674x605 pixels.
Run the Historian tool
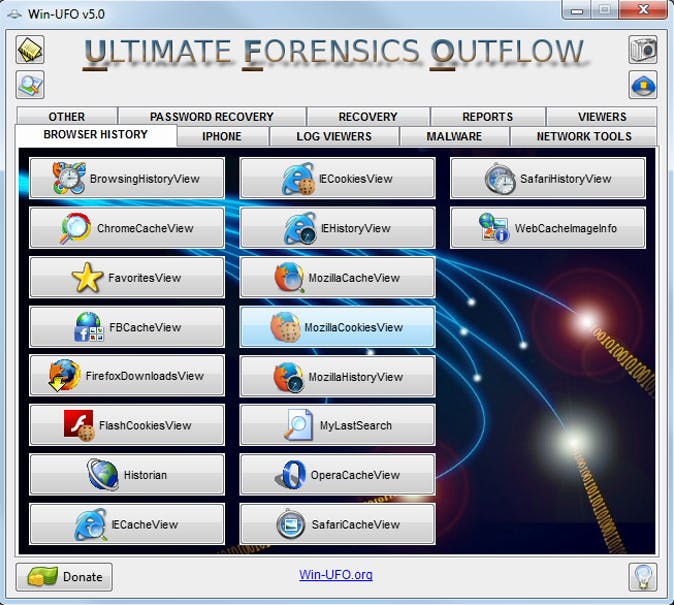127,474
